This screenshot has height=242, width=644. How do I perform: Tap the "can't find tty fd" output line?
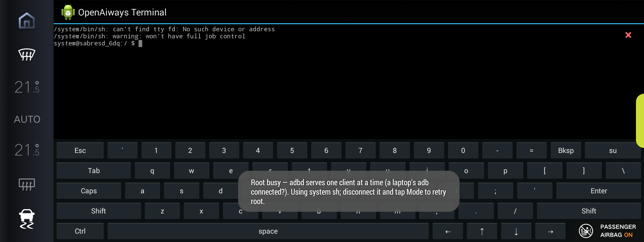[x=164, y=29]
